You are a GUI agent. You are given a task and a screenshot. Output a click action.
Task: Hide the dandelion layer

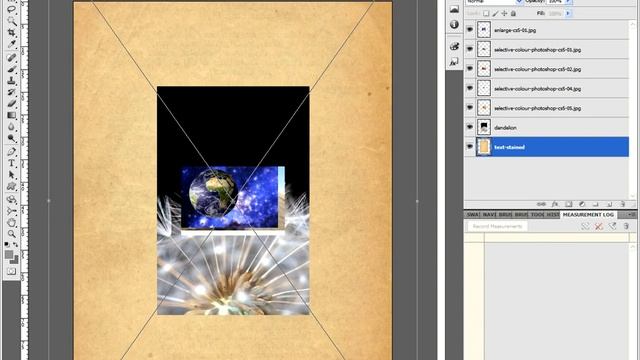pyautogui.click(x=470, y=127)
